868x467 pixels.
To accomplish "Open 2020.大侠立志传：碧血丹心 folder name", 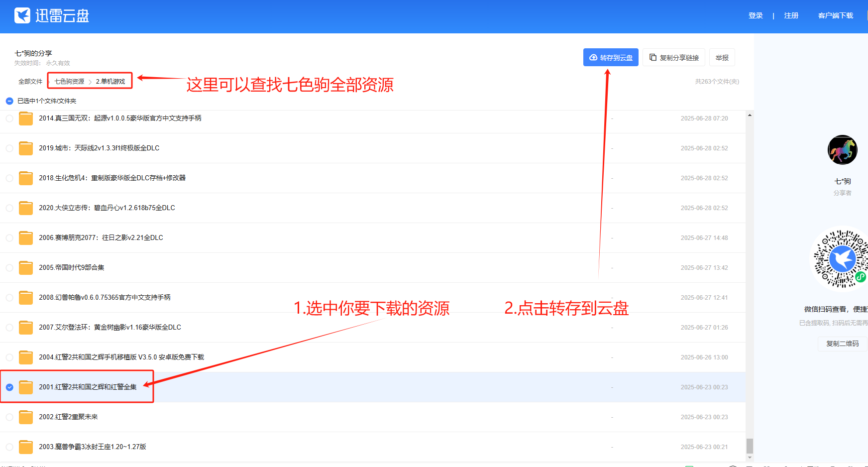I will click(107, 208).
